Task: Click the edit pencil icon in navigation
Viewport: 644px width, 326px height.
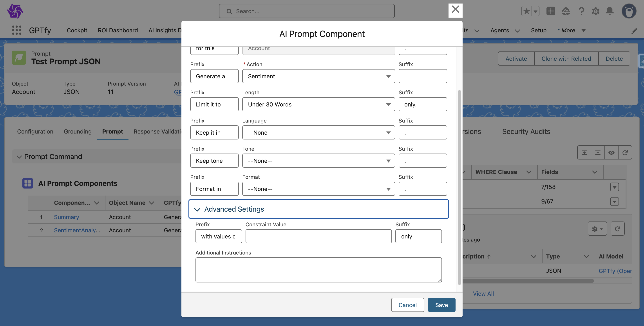Action: 634,31
